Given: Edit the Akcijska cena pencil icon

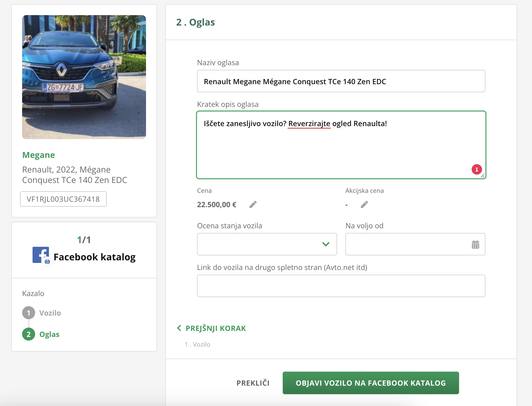Looking at the screenshot, I should (x=364, y=205).
